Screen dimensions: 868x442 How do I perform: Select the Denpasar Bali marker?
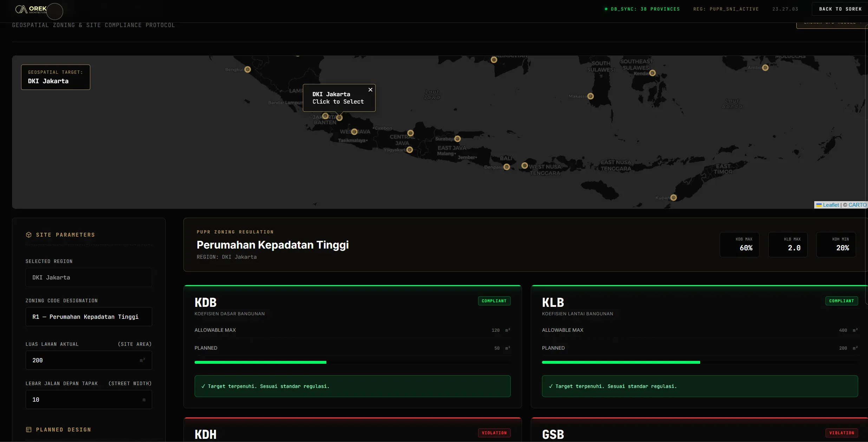pos(507,167)
